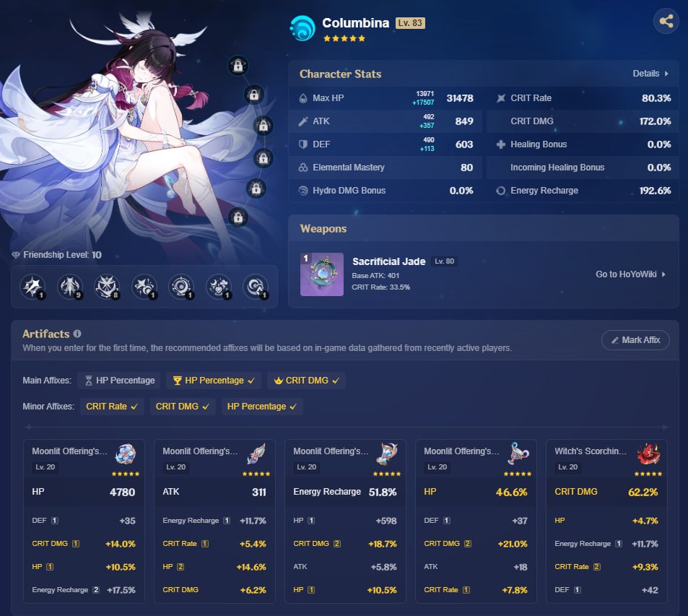Click the Energy Recharge +17.5% substat
The width and height of the screenshot is (688, 616).
coord(83,590)
